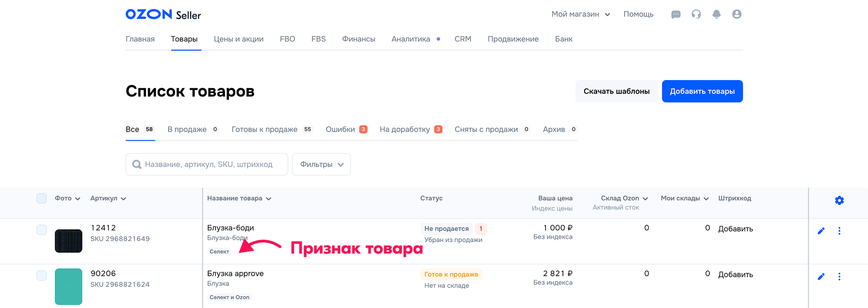Click the Убран из продажи text
Image resolution: width=868 pixels, height=308 pixels.
pos(453,240)
